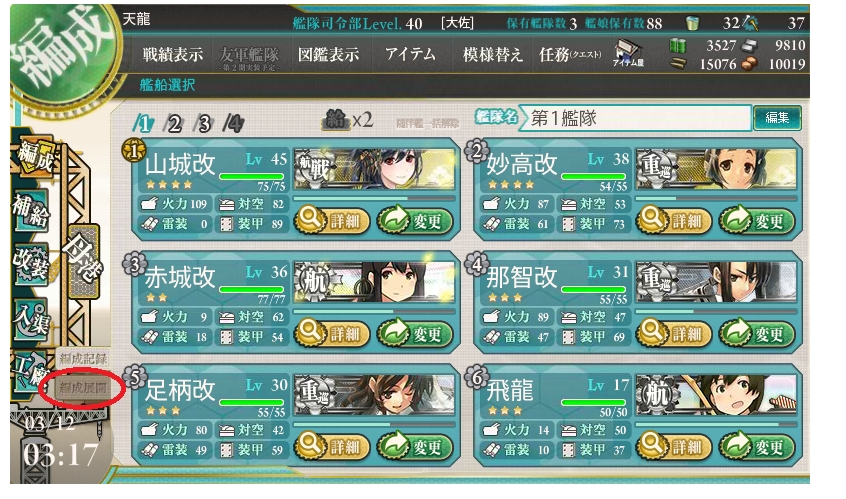Image resolution: width=846 pixels, height=499 pixels.
Task: Switch to fleet tab 3
Action: (204, 124)
